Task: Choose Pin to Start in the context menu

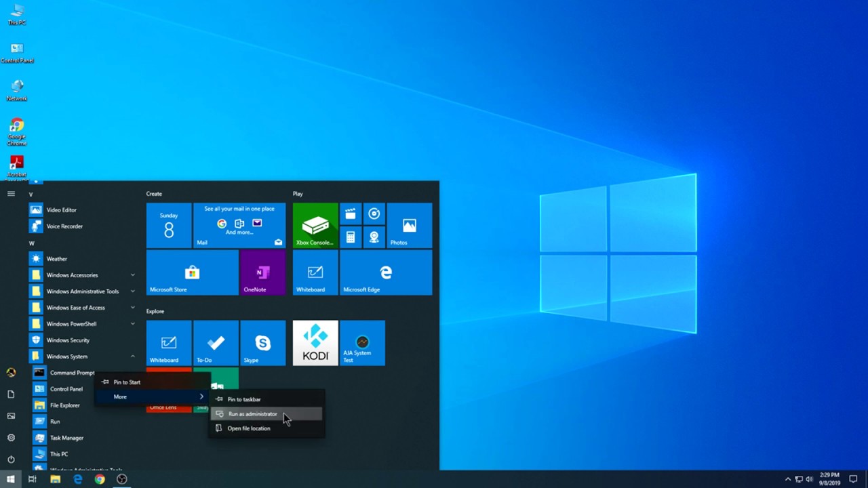Action: point(153,382)
